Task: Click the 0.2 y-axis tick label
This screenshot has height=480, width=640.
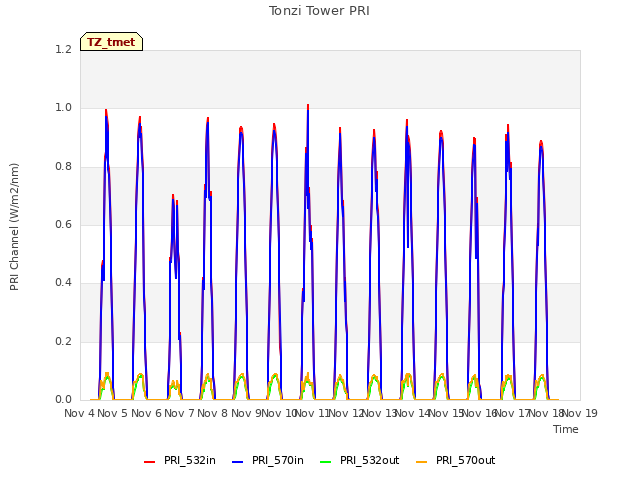Action: pos(63,341)
